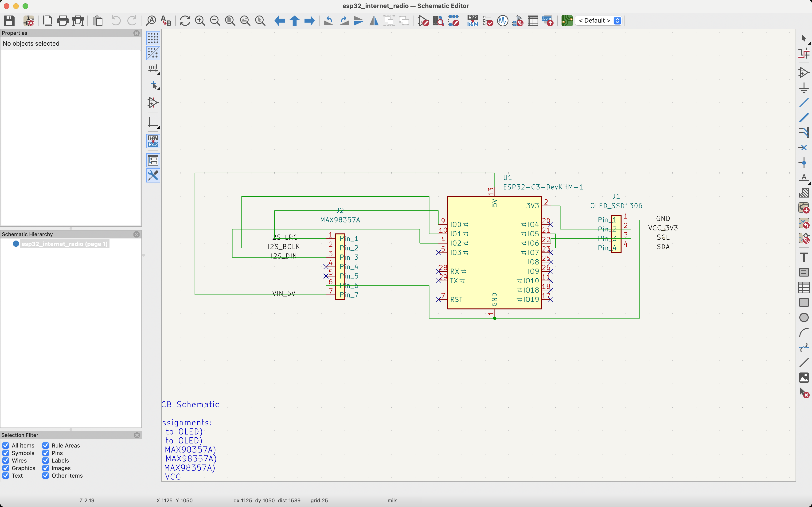Open the Symbol Editor
Screen dimensions: 812x507
[x=423, y=21]
